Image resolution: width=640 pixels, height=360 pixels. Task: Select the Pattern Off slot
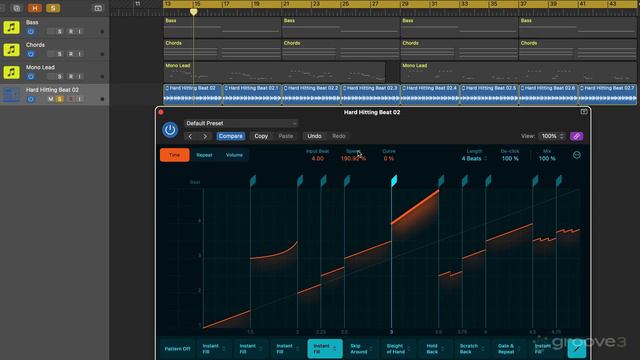177,349
